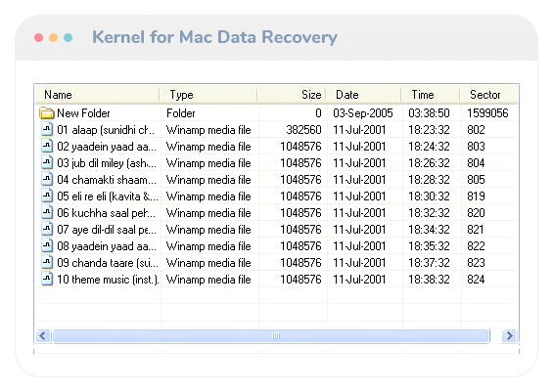The image size is (553, 392).
Task: Click the Folder type cell
Action: (180, 113)
